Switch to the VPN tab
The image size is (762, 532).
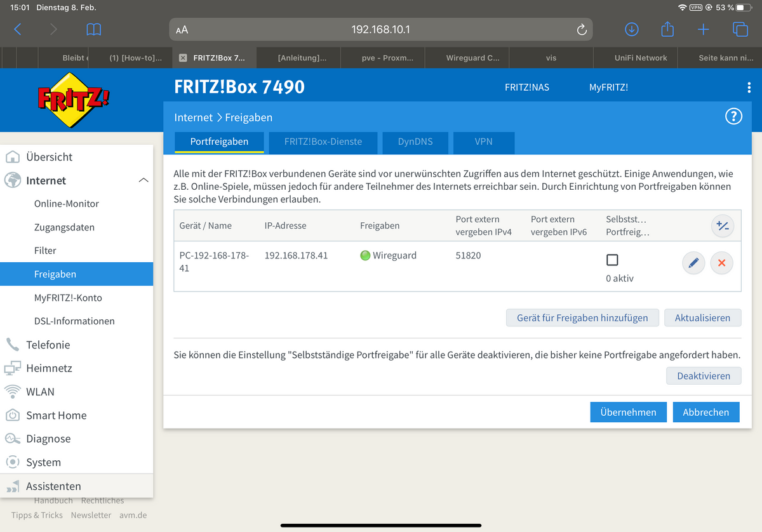pos(484,142)
